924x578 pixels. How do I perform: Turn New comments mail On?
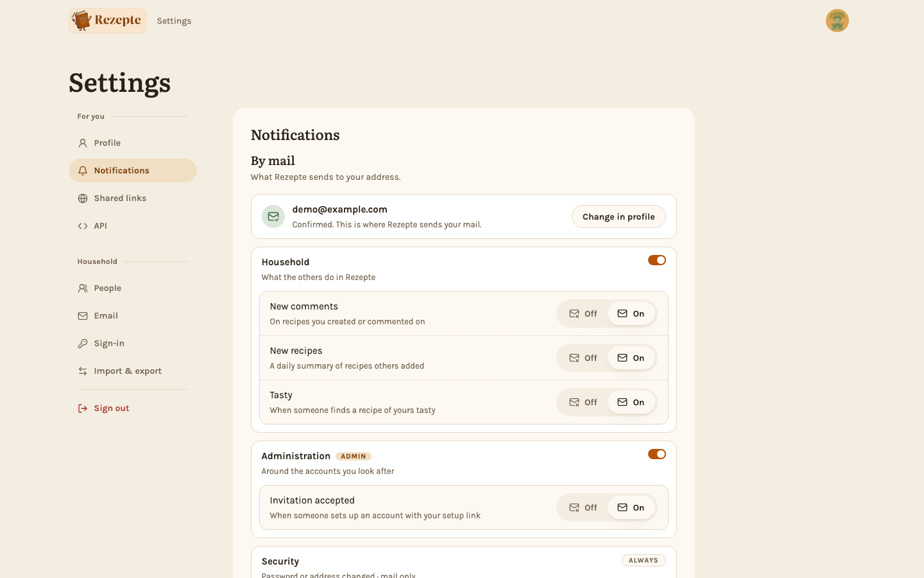click(x=631, y=313)
